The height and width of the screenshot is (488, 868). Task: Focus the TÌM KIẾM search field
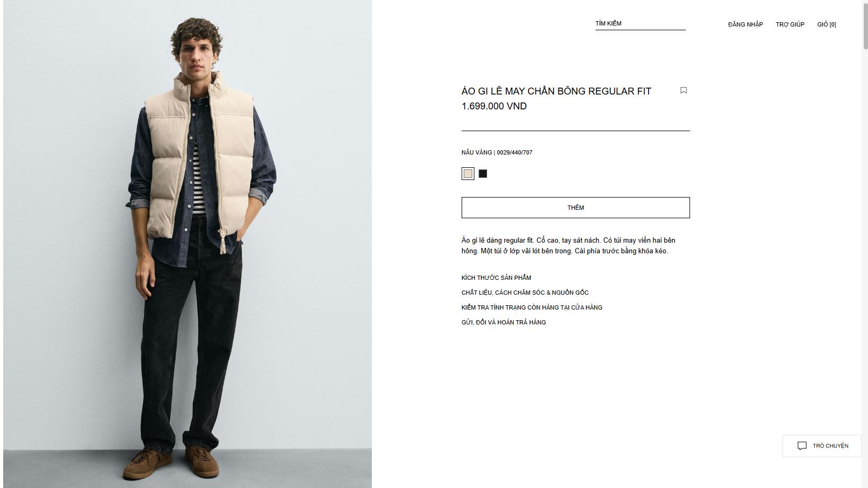640,24
